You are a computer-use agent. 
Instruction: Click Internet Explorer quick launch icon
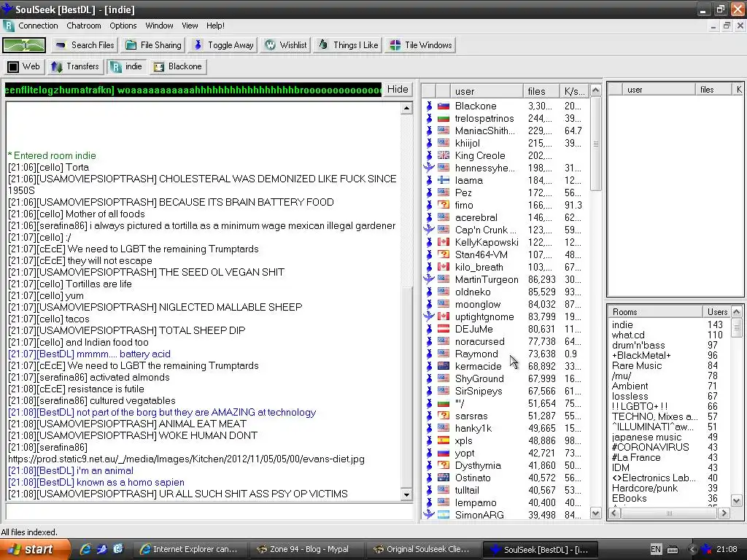(x=85, y=549)
